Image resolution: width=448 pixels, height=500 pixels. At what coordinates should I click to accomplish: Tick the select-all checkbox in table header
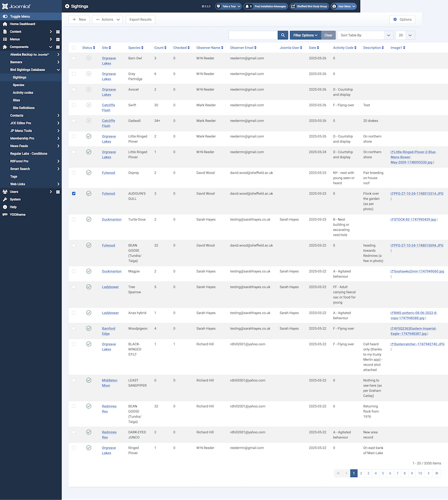coord(74,48)
